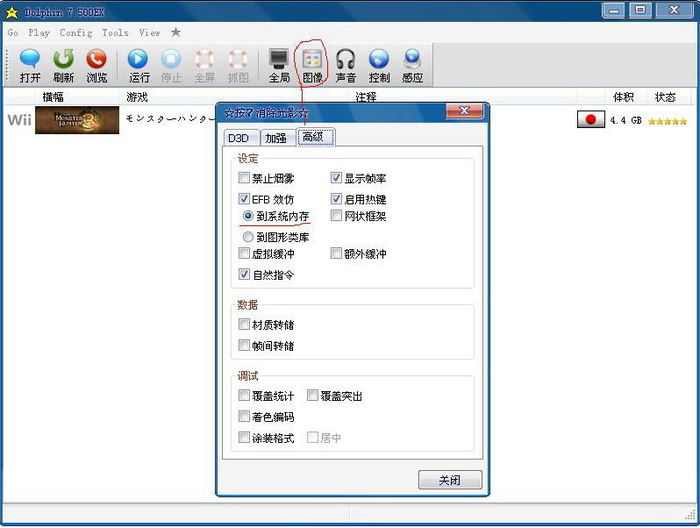Switch to the D3D tab
Viewport: 700px width, 528px height.
241,138
